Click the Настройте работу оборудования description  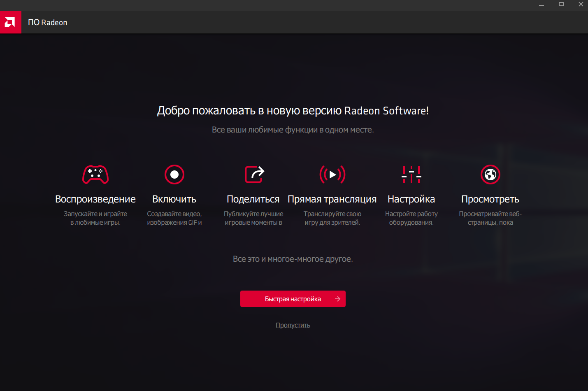click(411, 218)
